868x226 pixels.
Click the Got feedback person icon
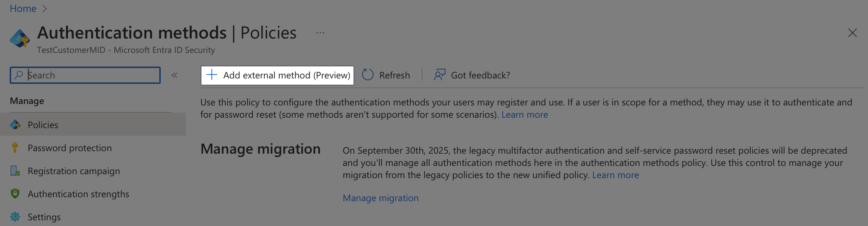(x=439, y=75)
